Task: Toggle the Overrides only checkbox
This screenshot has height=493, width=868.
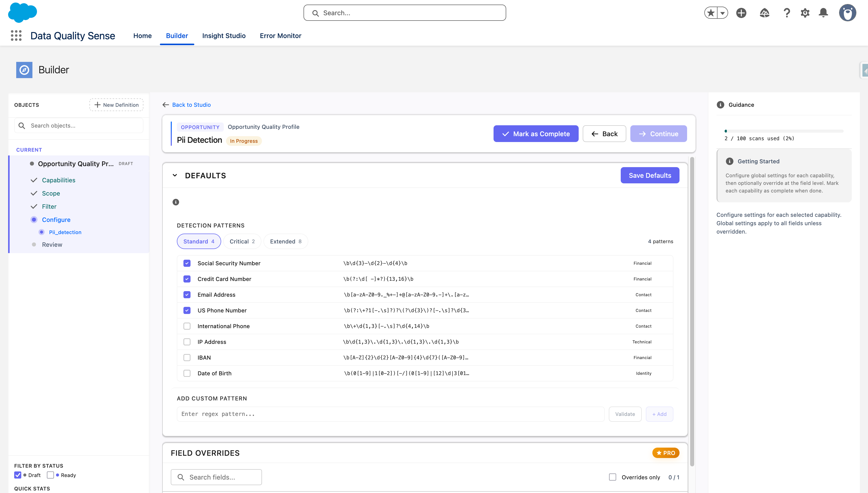Action: coord(613,477)
